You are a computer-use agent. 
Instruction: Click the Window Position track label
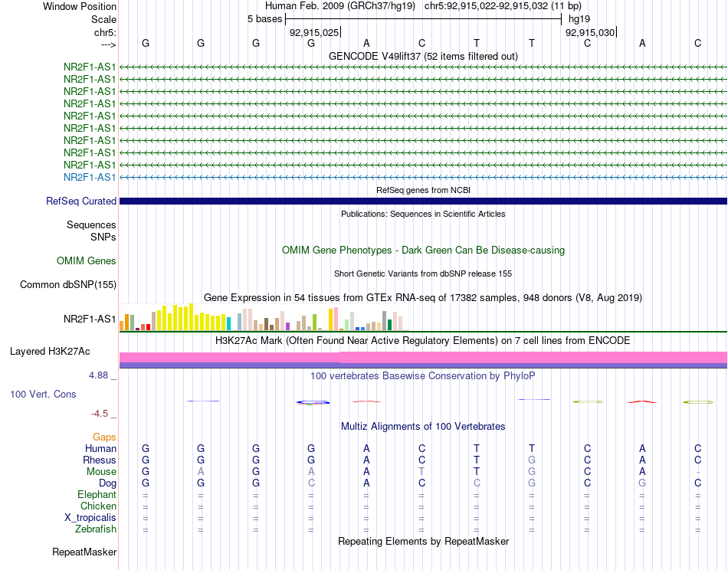tap(80, 6)
